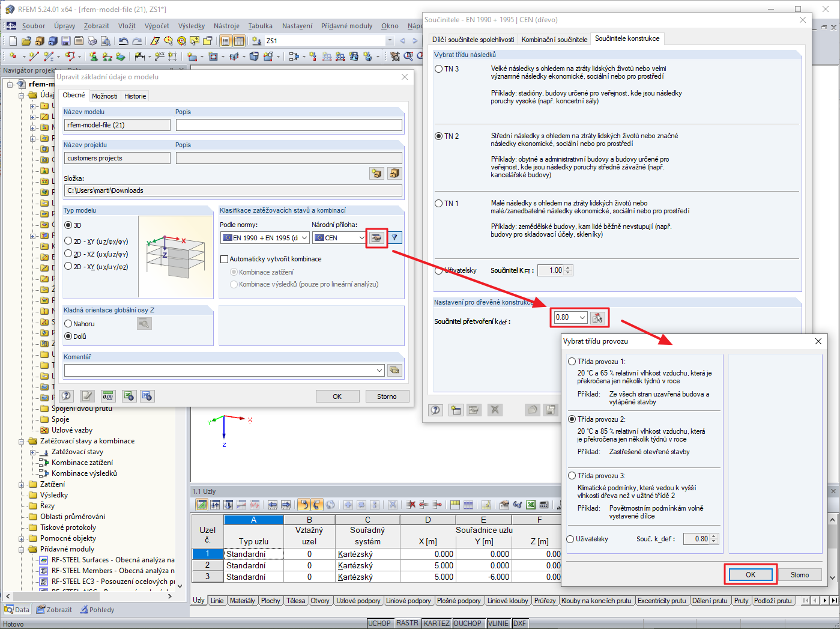This screenshot has width=840, height=629.
Task: Expand the Pomocné objekty tree node
Action: (x=22, y=538)
